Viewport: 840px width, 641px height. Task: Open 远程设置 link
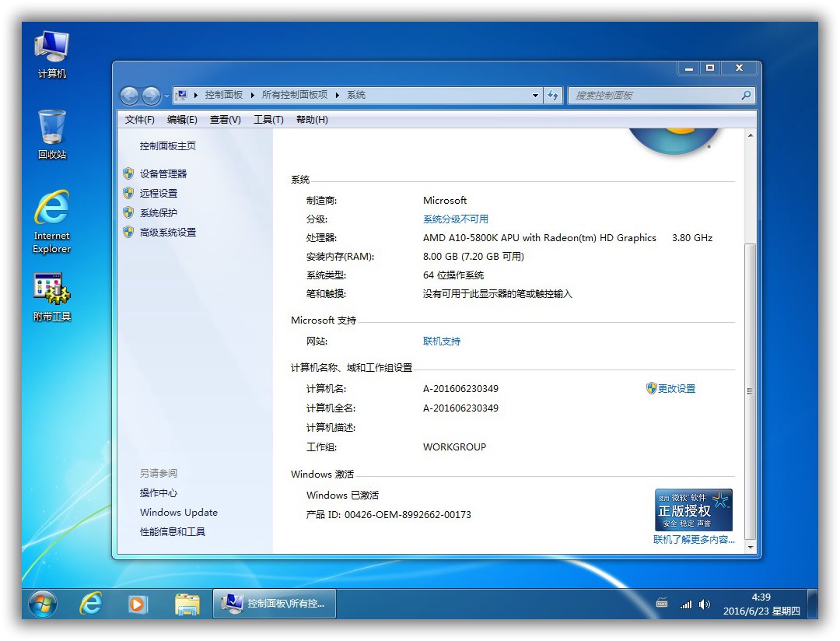(x=159, y=193)
